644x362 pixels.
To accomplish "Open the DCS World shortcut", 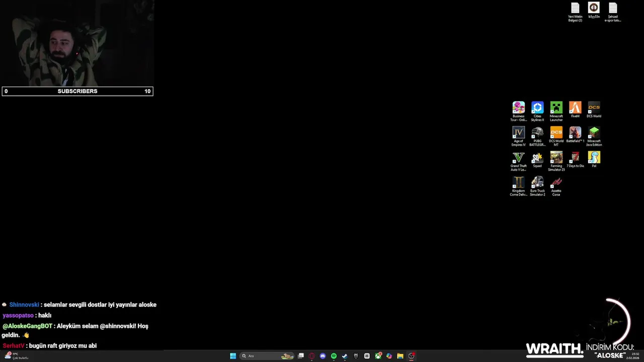I will (594, 110).
